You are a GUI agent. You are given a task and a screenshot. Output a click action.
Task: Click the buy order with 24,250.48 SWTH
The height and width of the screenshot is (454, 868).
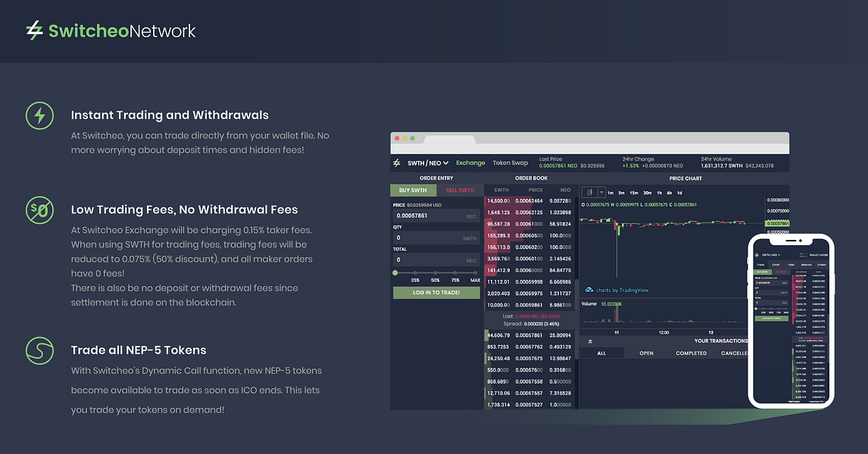529,359
